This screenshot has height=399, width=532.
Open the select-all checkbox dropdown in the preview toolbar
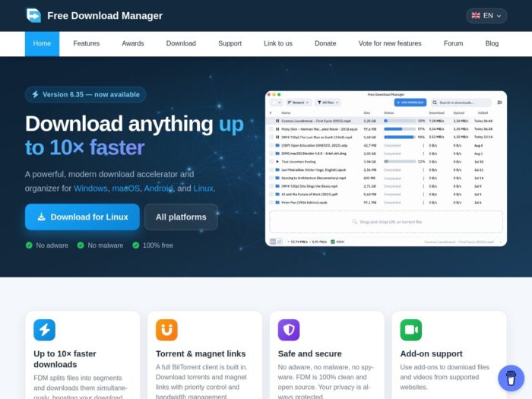click(276, 103)
